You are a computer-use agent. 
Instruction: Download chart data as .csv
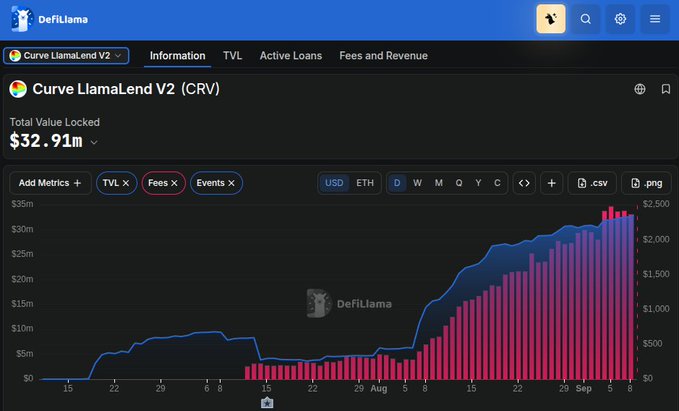point(592,183)
